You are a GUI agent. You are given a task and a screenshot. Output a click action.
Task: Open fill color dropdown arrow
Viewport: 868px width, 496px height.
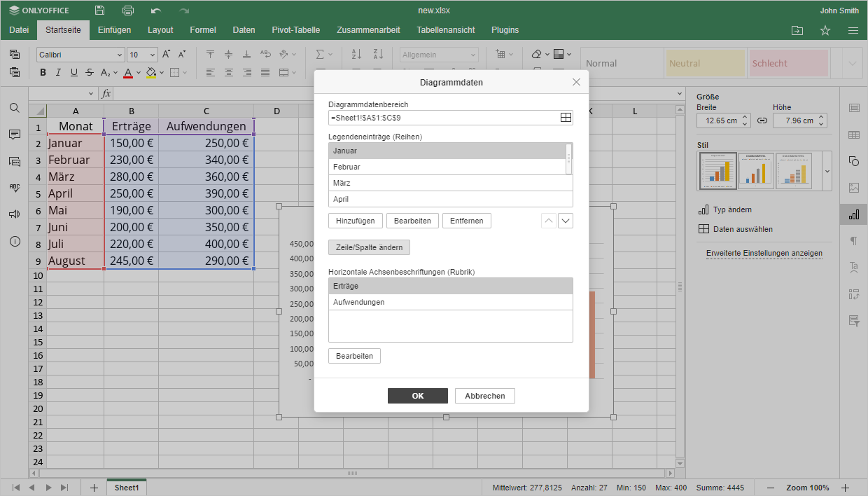pos(162,72)
